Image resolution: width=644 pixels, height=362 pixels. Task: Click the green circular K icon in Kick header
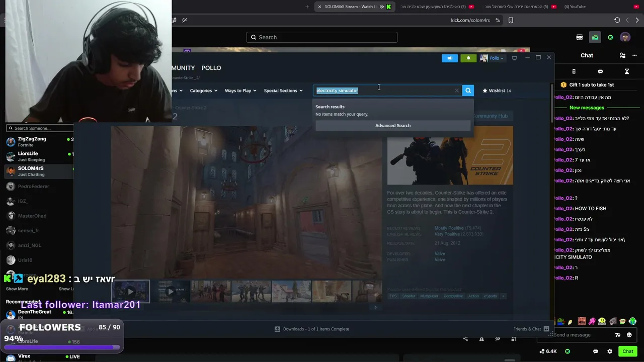click(610, 37)
